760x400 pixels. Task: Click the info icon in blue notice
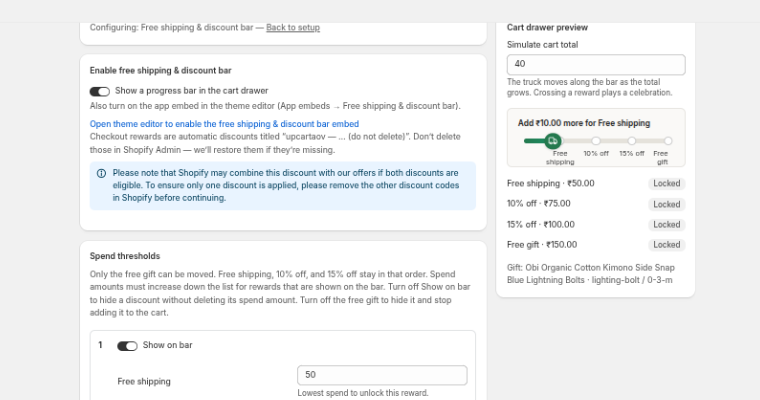(101, 174)
